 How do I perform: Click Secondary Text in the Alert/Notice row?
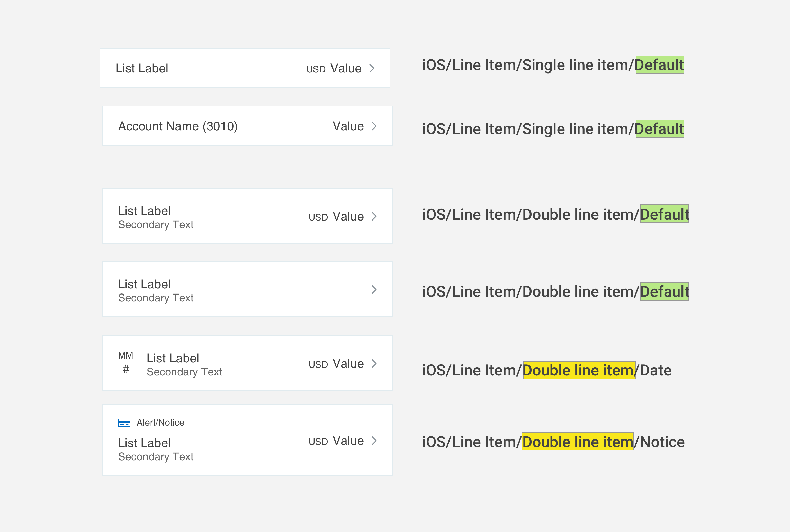[x=156, y=457]
